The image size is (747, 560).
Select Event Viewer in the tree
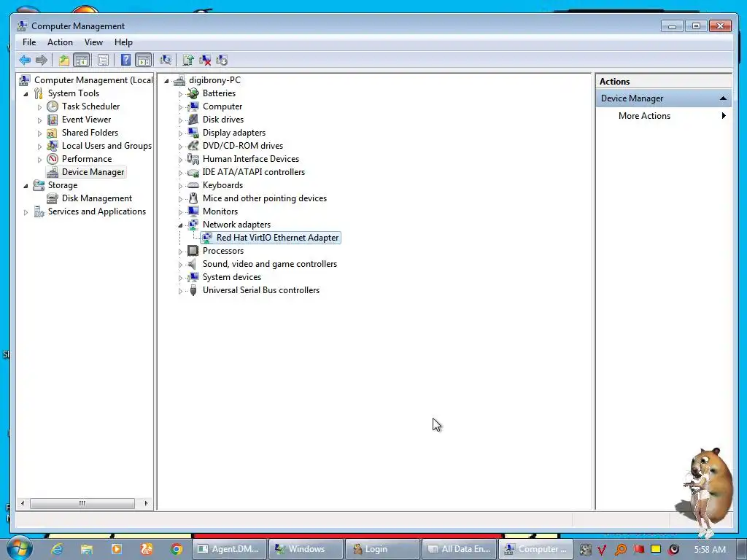coord(86,120)
